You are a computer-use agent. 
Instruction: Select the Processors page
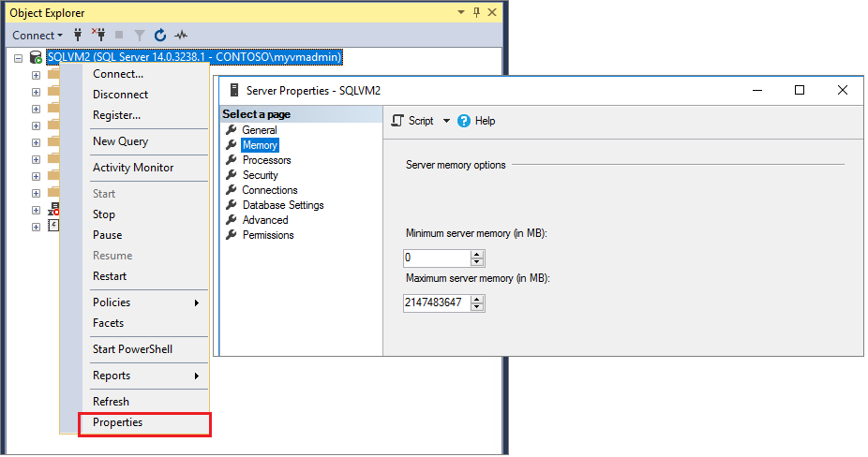pos(266,160)
